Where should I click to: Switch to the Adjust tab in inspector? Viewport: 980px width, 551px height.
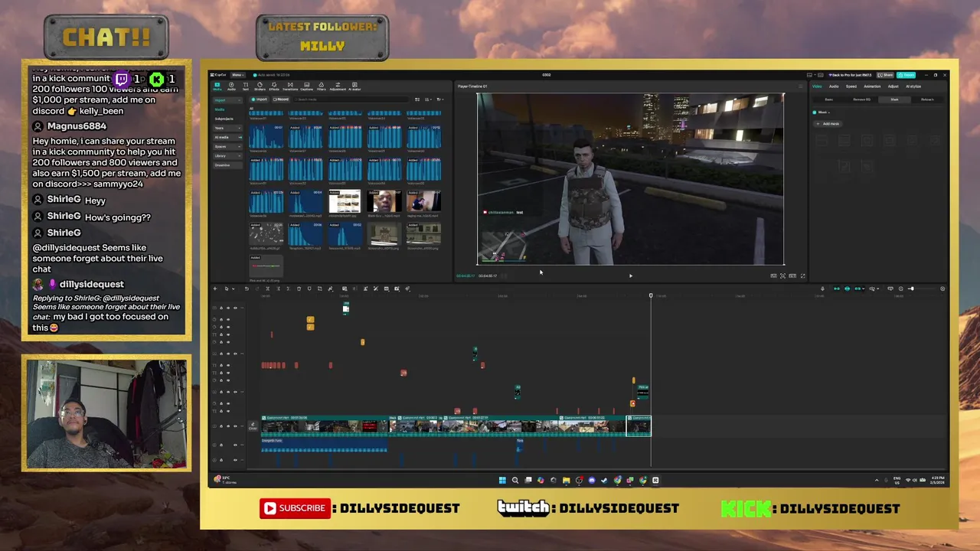(893, 86)
